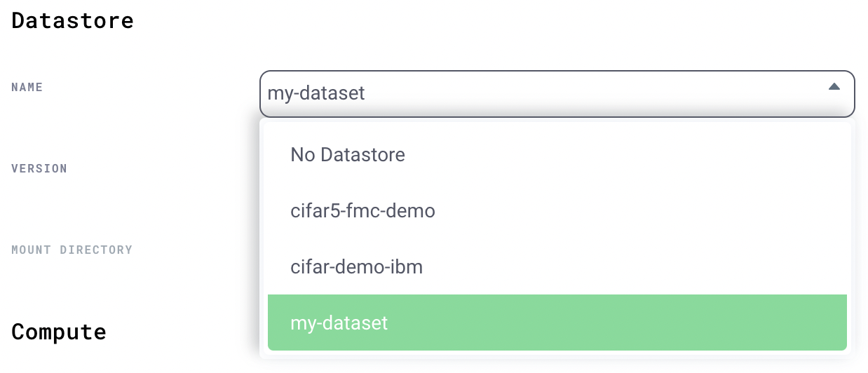Click the Compute section heading

coord(59,331)
